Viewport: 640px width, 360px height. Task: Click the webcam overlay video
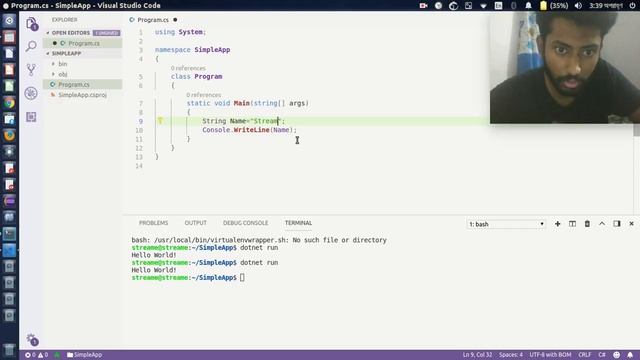tap(565, 67)
